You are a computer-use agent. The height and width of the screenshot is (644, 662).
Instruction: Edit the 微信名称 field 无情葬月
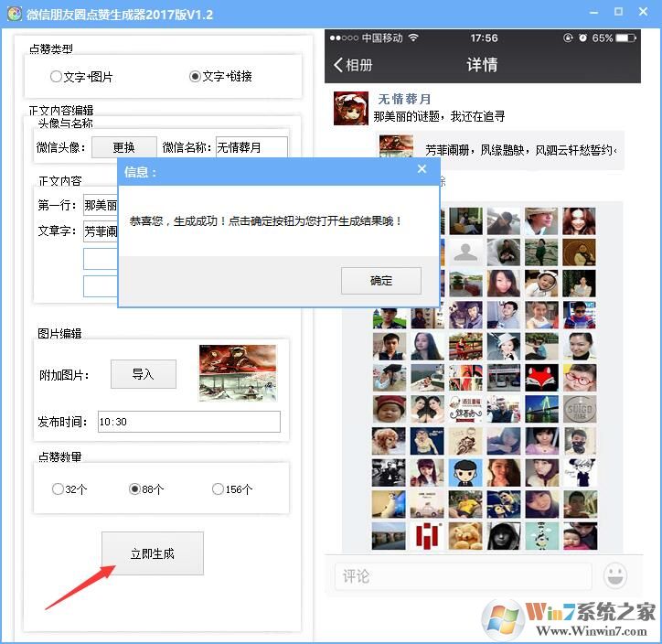(251, 147)
